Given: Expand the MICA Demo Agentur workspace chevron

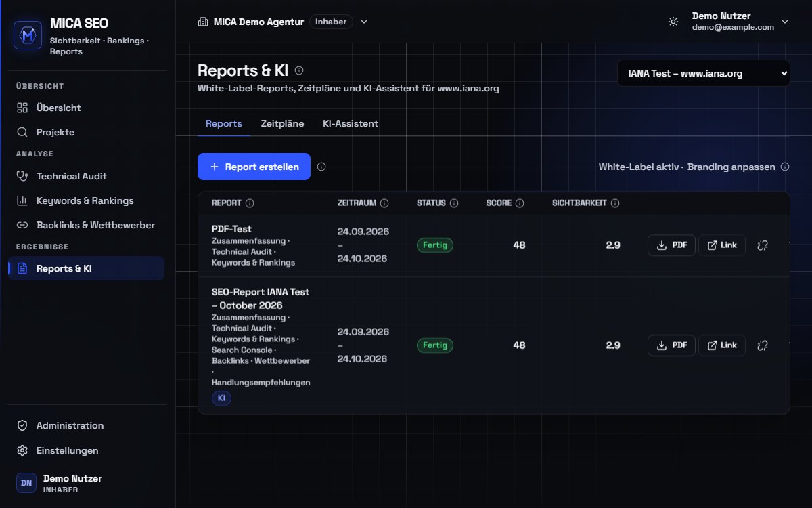Looking at the screenshot, I should pyautogui.click(x=364, y=22).
